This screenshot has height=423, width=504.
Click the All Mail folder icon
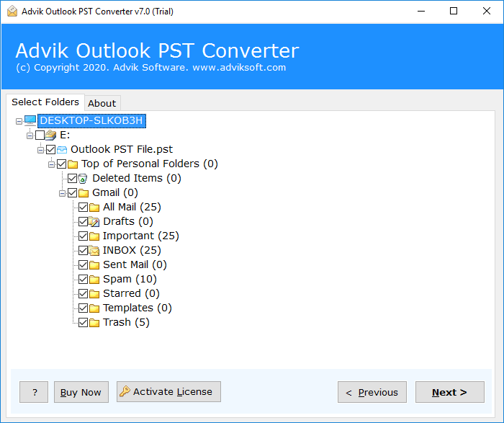pyautogui.click(x=94, y=208)
